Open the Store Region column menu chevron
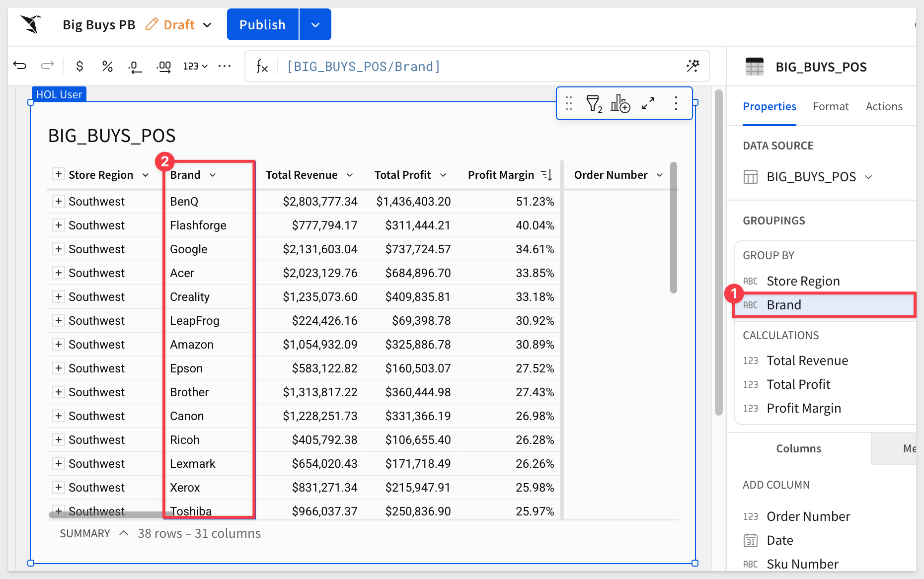924x579 pixels. point(146,175)
